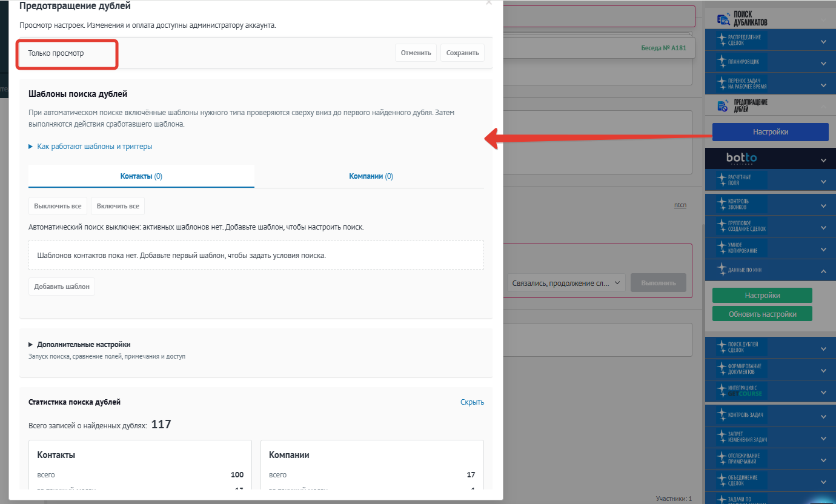Collapse the Данные по ИНН widget chevron
836x504 pixels.
[x=823, y=271]
